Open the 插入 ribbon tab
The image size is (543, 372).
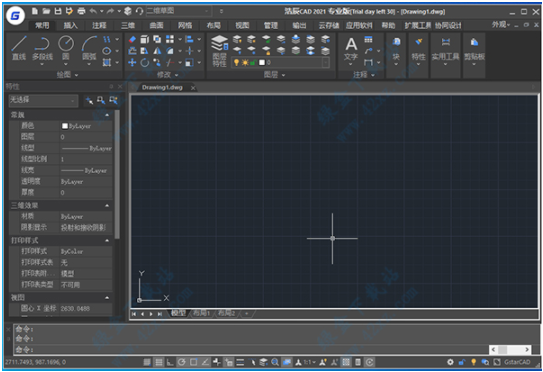(70, 25)
